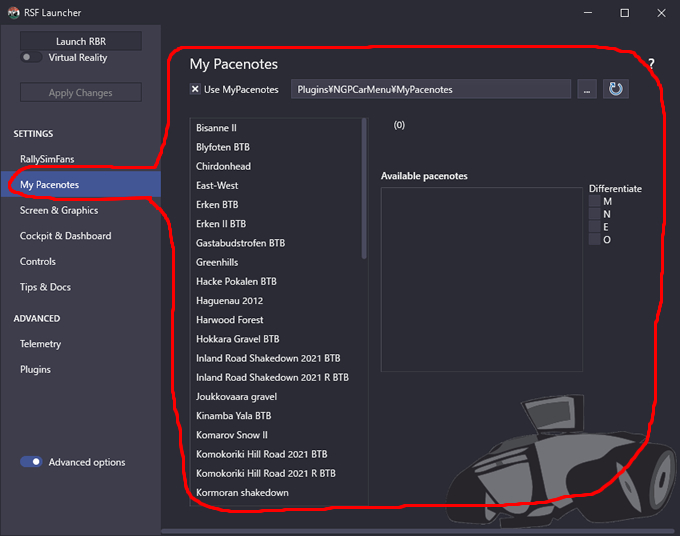The width and height of the screenshot is (680, 536).
Task: Select Joukkovaara gravel stage
Action: (275, 396)
